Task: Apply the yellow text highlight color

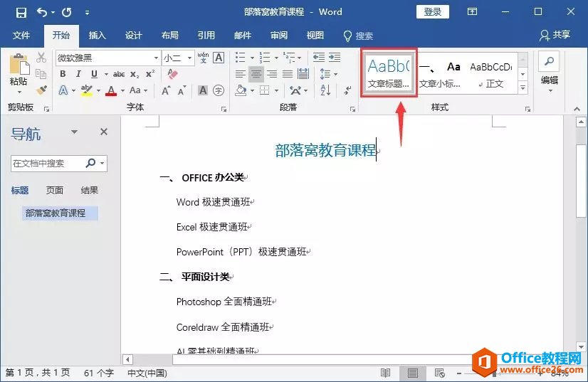Action: coord(87,90)
